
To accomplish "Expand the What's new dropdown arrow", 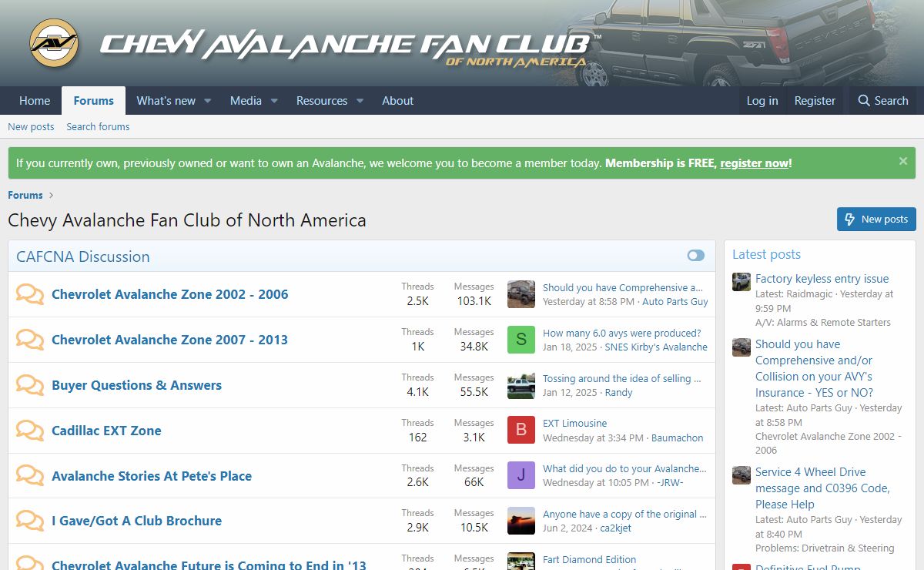I will click(x=207, y=101).
